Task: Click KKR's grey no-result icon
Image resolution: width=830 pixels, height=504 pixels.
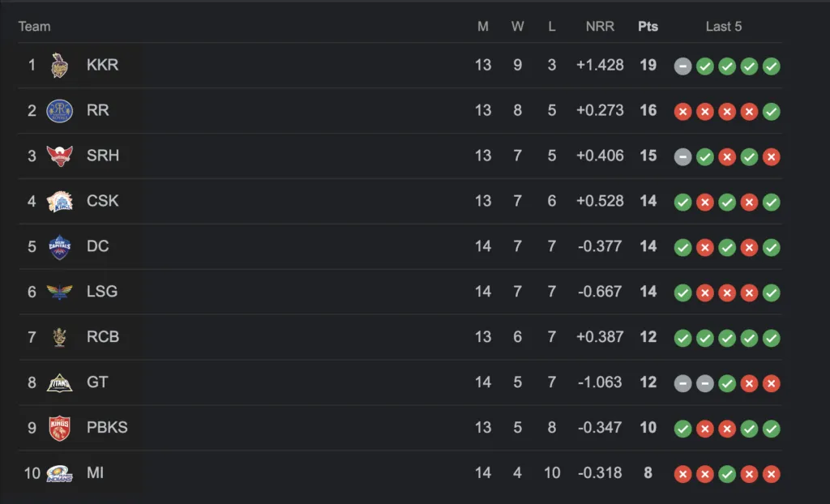Action: [x=682, y=66]
